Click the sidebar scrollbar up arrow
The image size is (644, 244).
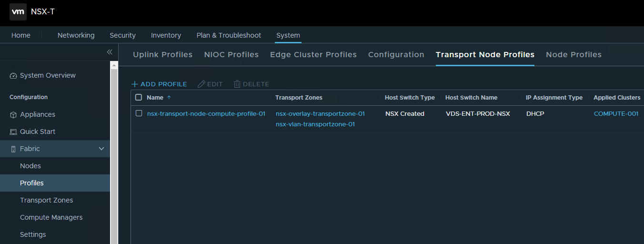[x=114, y=64]
